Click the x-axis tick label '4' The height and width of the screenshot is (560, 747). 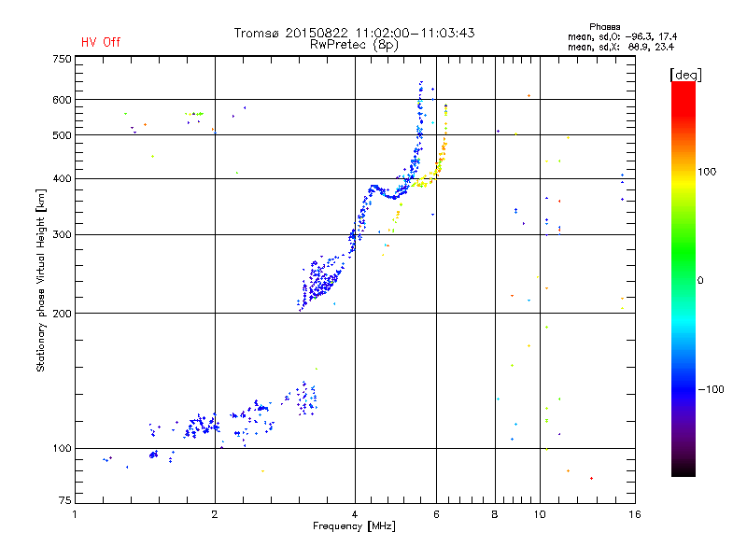[355, 514]
